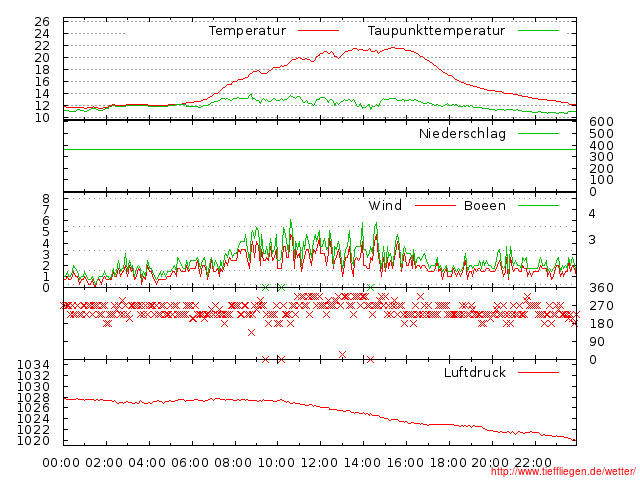Click the red Luftdruck legend line
The height and width of the screenshot is (480, 640).
click(x=538, y=372)
